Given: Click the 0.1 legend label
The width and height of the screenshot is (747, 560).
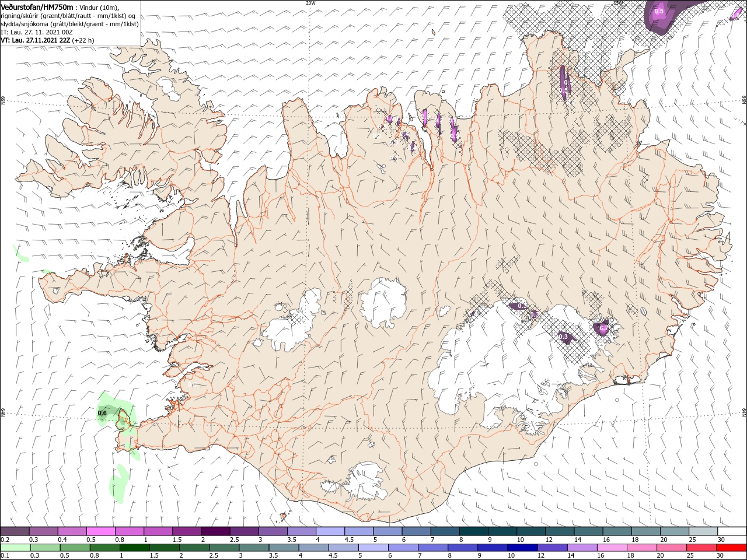Looking at the screenshot, I should click(5, 556).
